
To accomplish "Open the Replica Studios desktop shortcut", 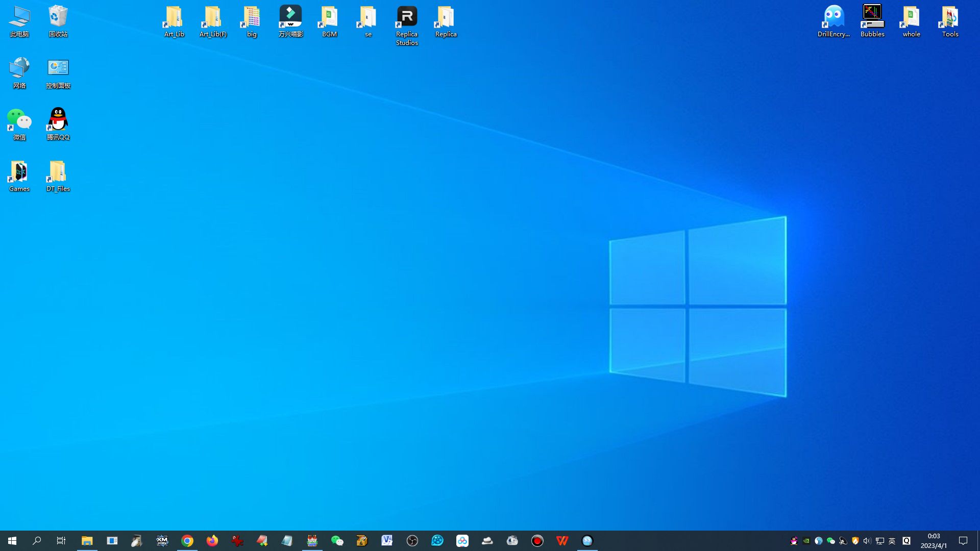I will pos(407,26).
